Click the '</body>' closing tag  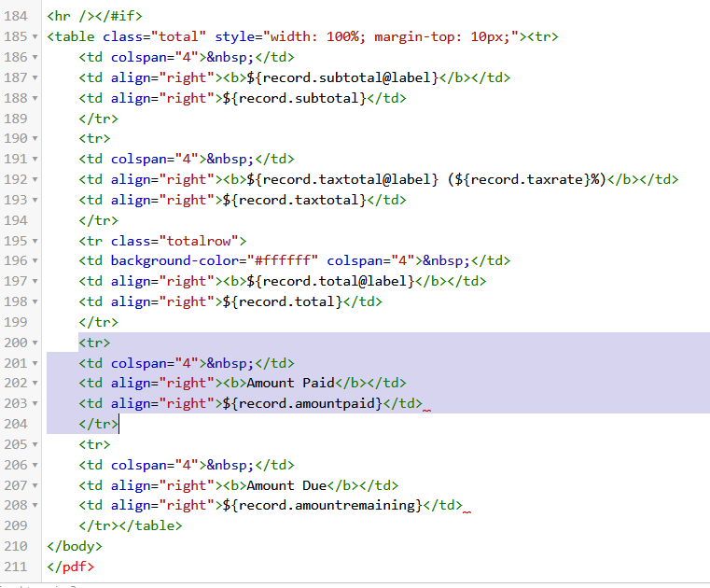coord(75,546)
